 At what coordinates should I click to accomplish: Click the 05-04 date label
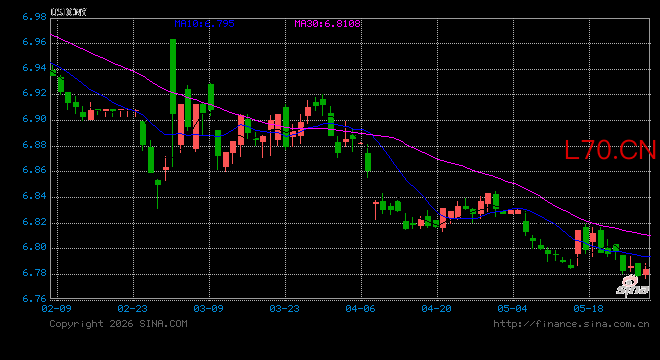[513, 309]
